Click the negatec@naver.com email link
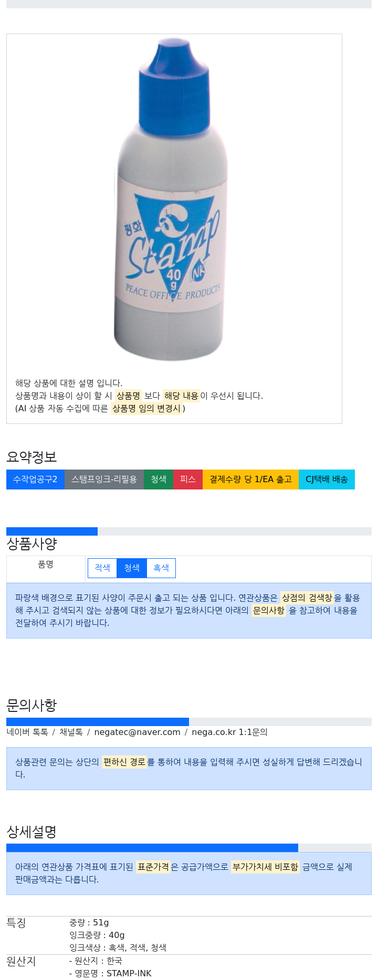Viewport: 378px width, 980px height. [x=137, y=732]
